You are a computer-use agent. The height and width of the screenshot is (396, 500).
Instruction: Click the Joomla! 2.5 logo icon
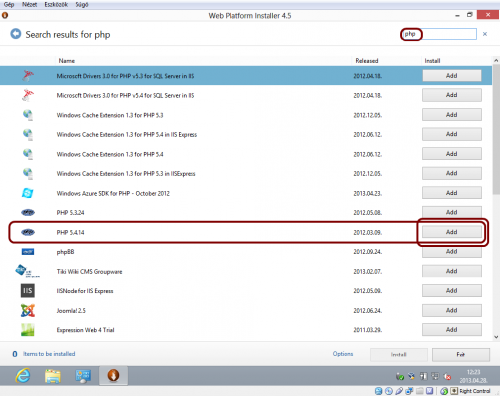[28, 310]
